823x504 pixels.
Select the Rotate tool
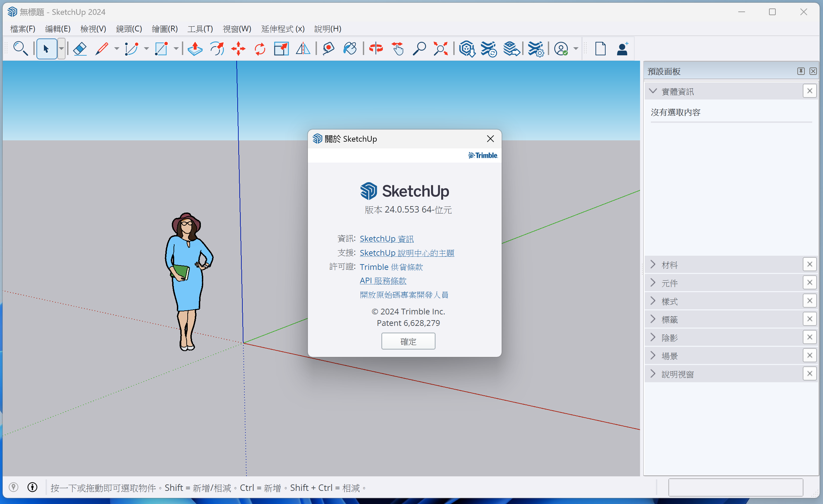click(x=260, y=49)
